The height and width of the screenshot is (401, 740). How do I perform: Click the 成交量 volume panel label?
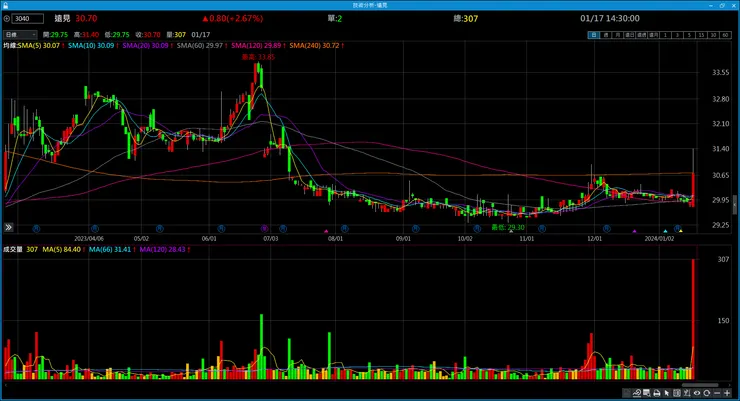click(x=13, y=249)
